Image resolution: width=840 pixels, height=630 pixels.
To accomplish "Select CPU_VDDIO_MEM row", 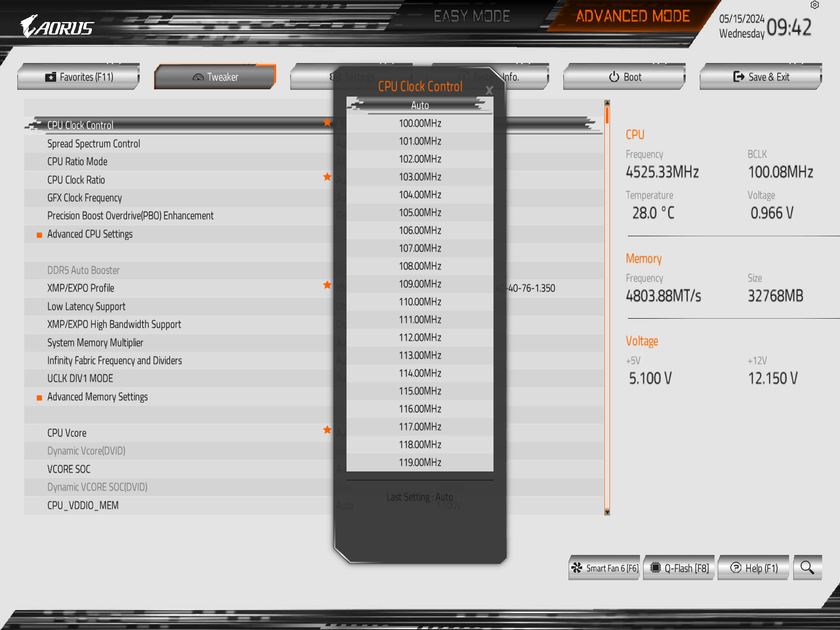I will [x=313, y=506].
